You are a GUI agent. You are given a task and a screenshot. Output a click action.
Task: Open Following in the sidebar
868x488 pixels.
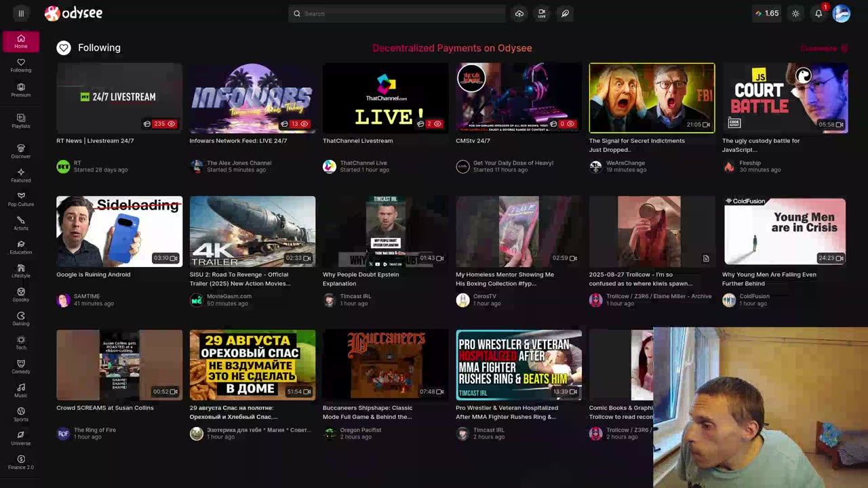coord(21,65)
